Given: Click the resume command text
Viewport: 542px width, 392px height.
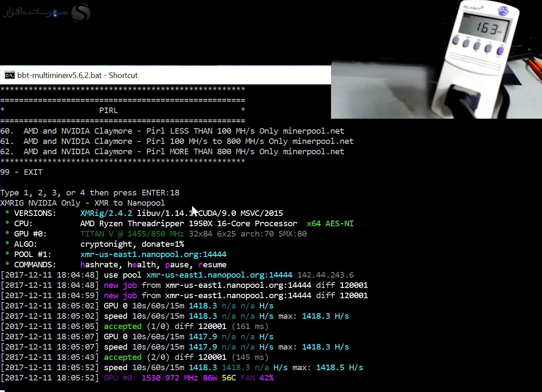Looking at the screenshot, I should click(212, 265).
